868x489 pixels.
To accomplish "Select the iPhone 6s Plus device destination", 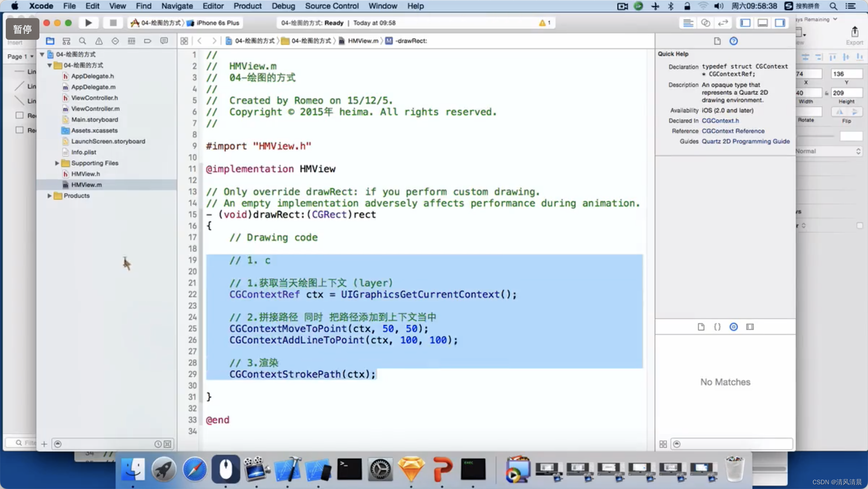I will click(214, 23).
